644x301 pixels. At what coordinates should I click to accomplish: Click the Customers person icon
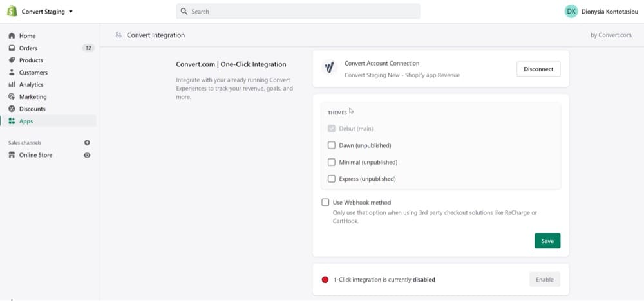12,73
